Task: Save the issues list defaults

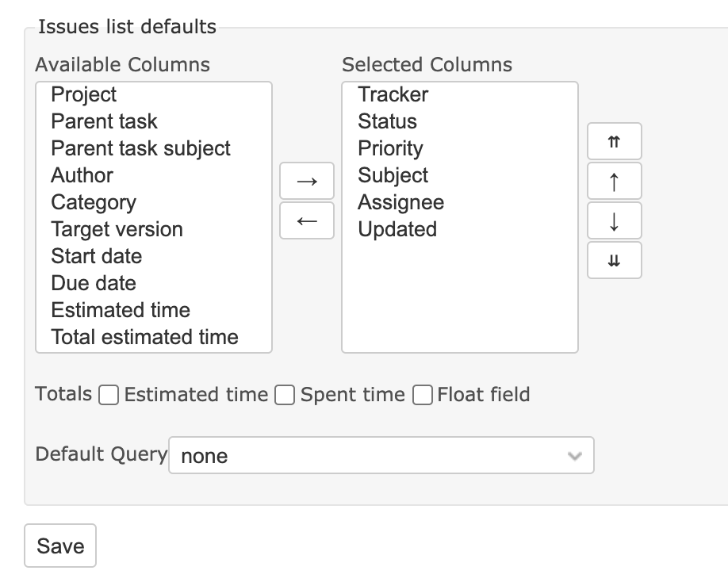Action: [60, 546]
